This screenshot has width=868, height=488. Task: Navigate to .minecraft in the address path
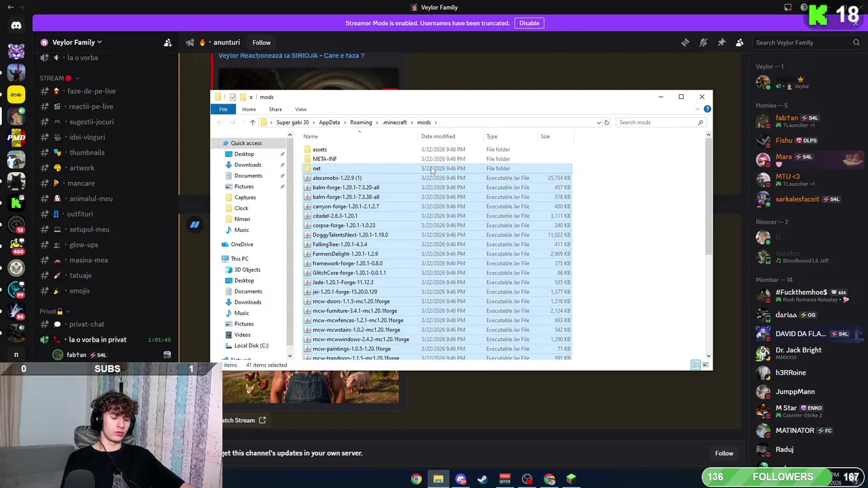coord(395,123)
